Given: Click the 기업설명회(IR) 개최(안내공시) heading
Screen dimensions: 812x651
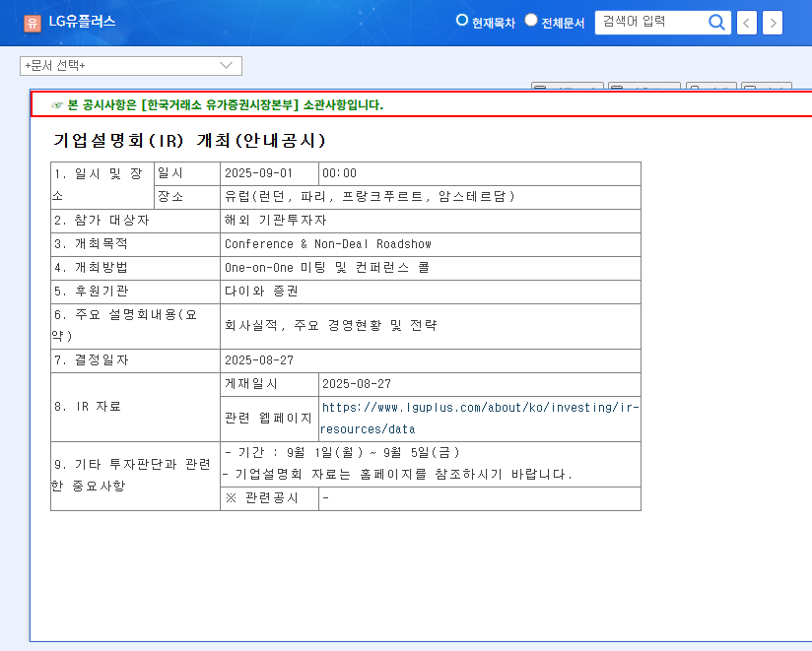Looking at the screenshot, I should pyautogui.click(x=189, y=140).
